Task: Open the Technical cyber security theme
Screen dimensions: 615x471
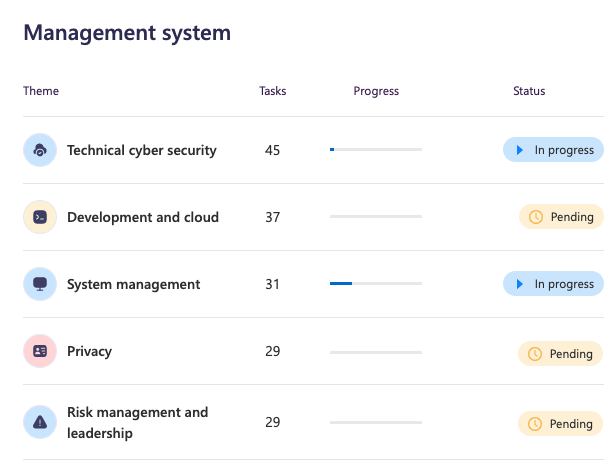Action: pos(142,150)
